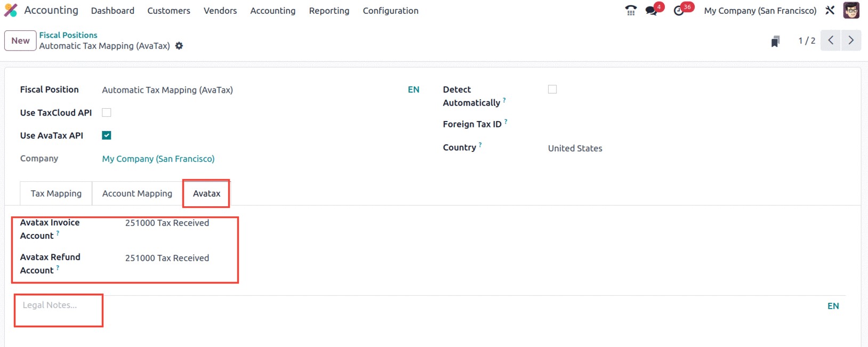The image size is (868, 347).
Task: Click the New button
Action: click(20, 41)
